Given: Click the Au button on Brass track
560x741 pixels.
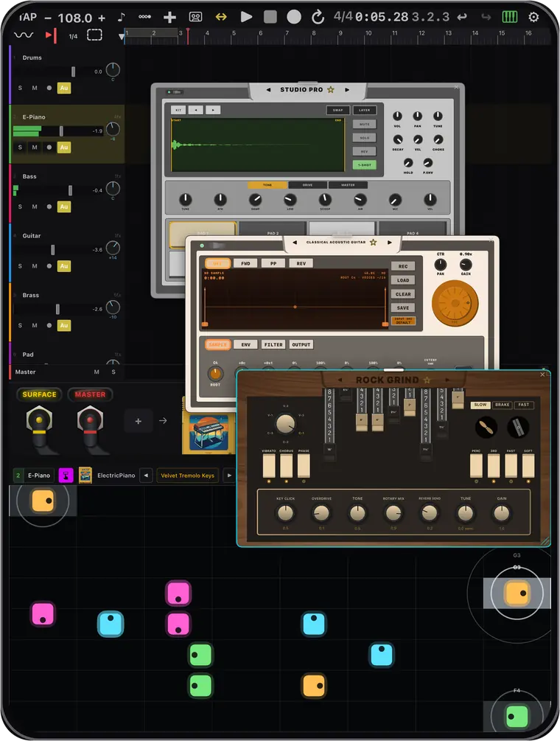Looking at the screenshot, I should [x=64, y=325].
